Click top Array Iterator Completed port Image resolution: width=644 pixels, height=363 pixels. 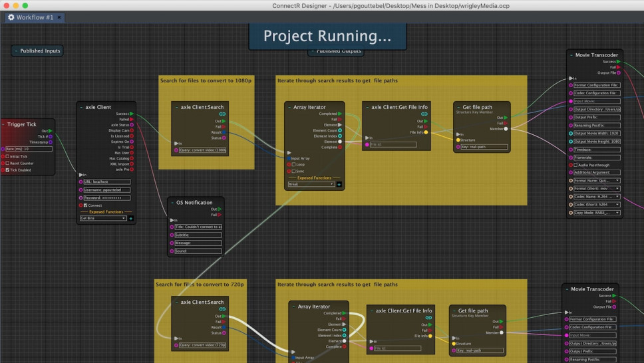coord(340,114)
